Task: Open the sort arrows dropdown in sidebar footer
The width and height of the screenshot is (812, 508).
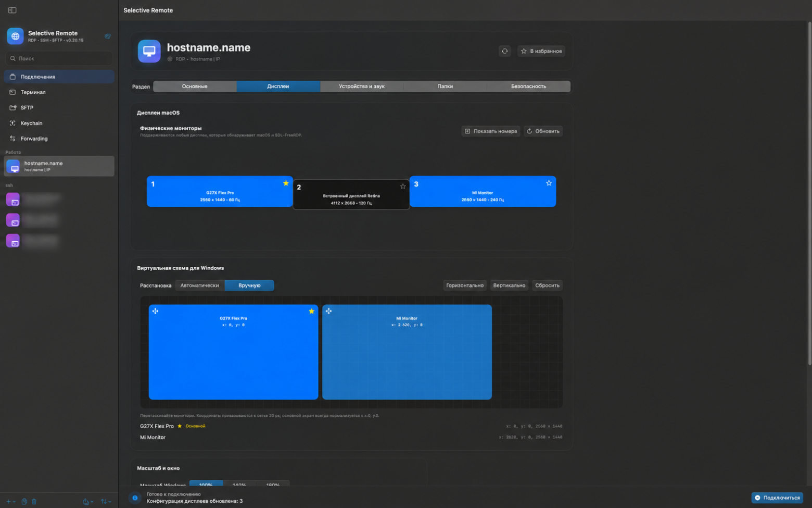Action: tap(106, 502)
